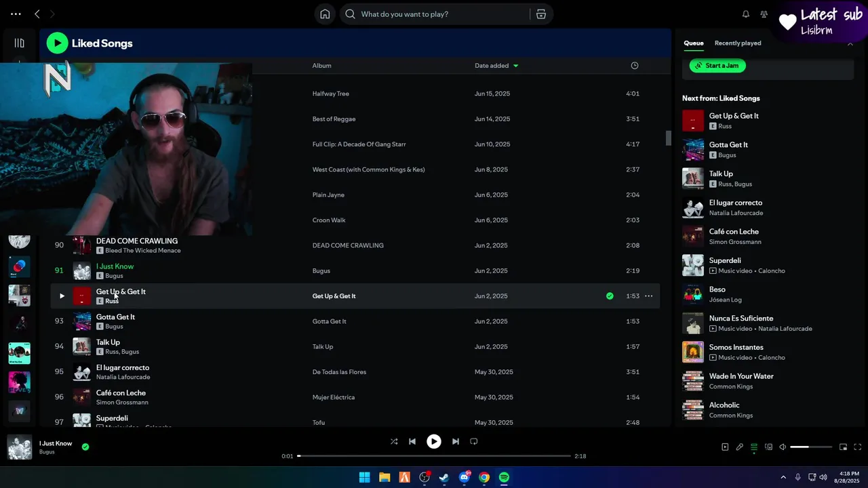The image size is (868, 488).
Task: Open Chrome from the taskbar
Action: (x=484, y=477)
